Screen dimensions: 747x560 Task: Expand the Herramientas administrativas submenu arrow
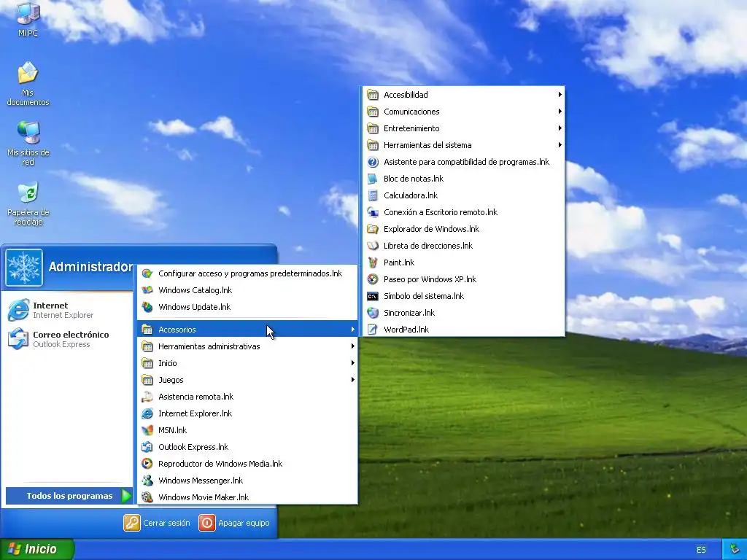point(352,346)
